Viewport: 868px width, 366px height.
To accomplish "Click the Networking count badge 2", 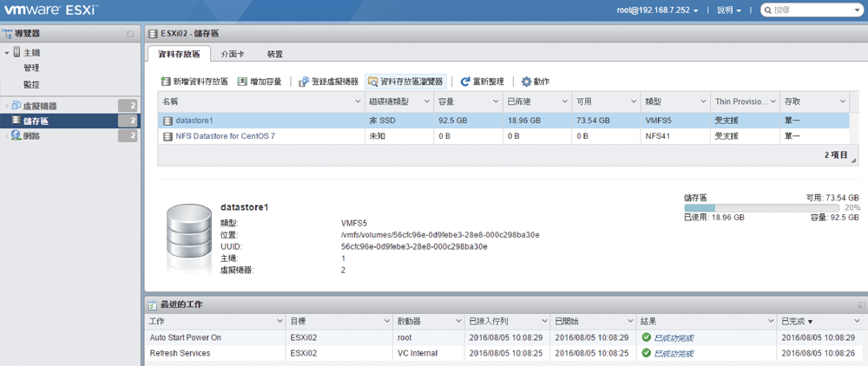I will click(x=128, y=136).
